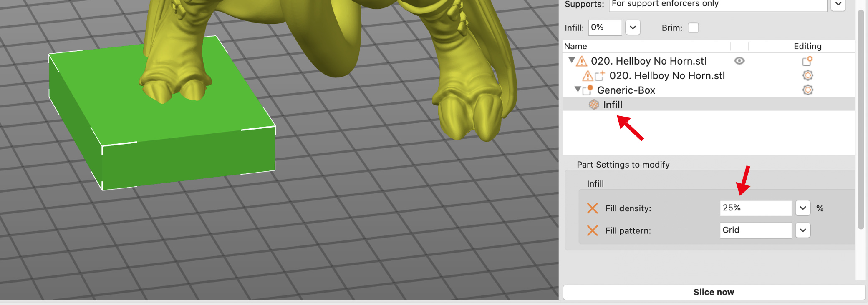The image size is (868, 305).
Task: Collapse the Generic-Box tree node
Action: [x=578, y=89]
